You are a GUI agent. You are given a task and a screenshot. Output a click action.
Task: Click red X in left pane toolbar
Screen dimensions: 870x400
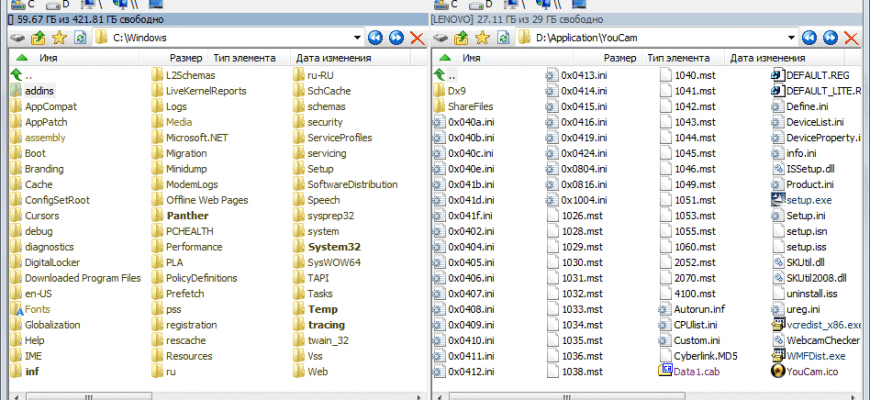pos(417,38)
